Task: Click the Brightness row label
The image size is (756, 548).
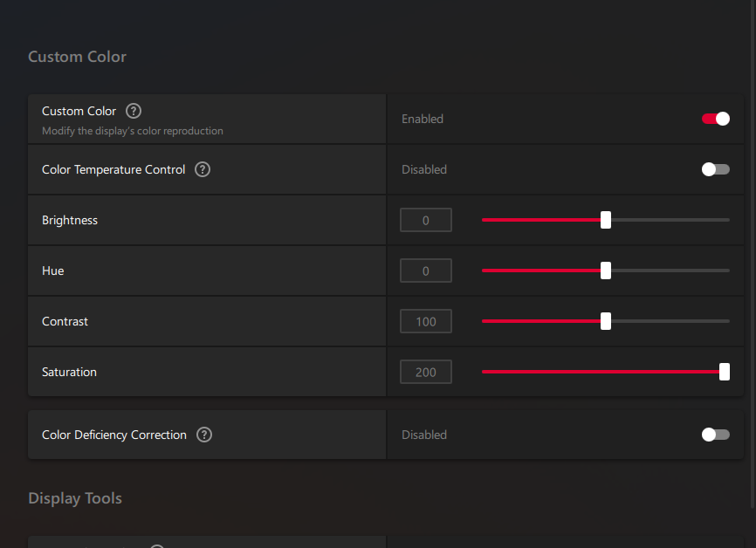Action: pos(70,220)
